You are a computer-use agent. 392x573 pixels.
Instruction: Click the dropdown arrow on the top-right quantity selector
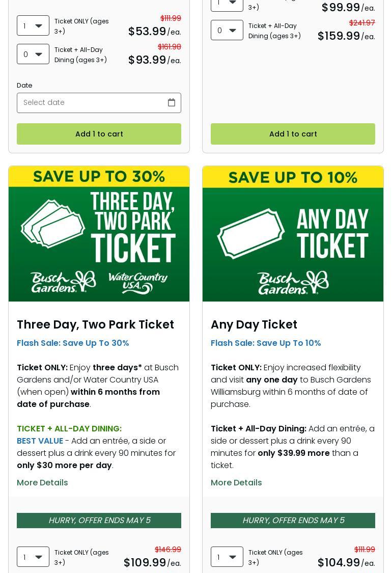point(233,3)
